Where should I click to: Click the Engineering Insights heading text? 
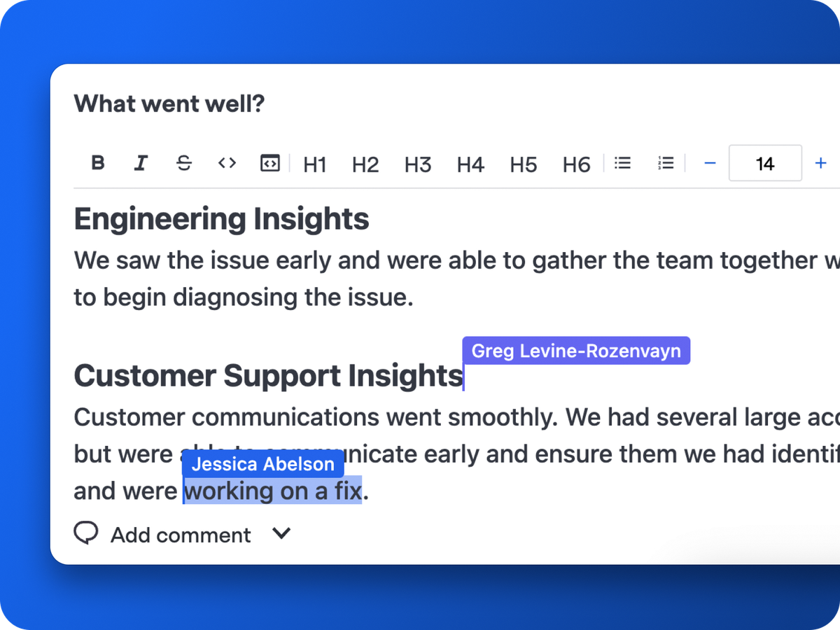click(221, 220)
